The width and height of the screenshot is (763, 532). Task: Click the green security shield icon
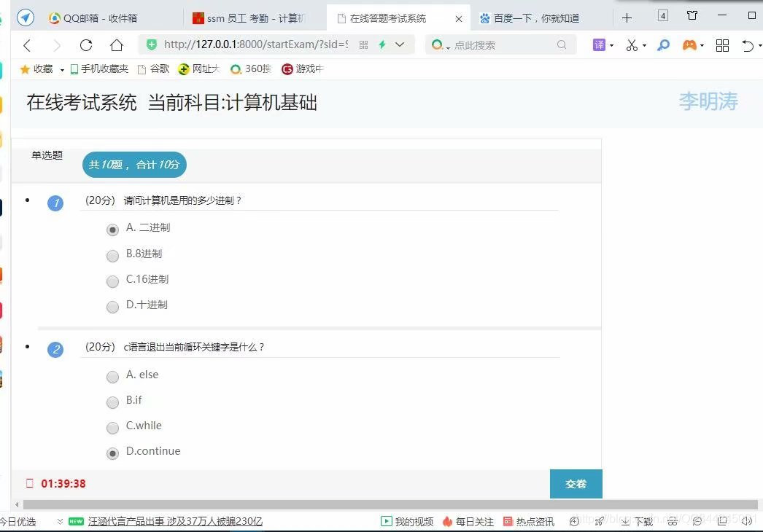(151, 44)
